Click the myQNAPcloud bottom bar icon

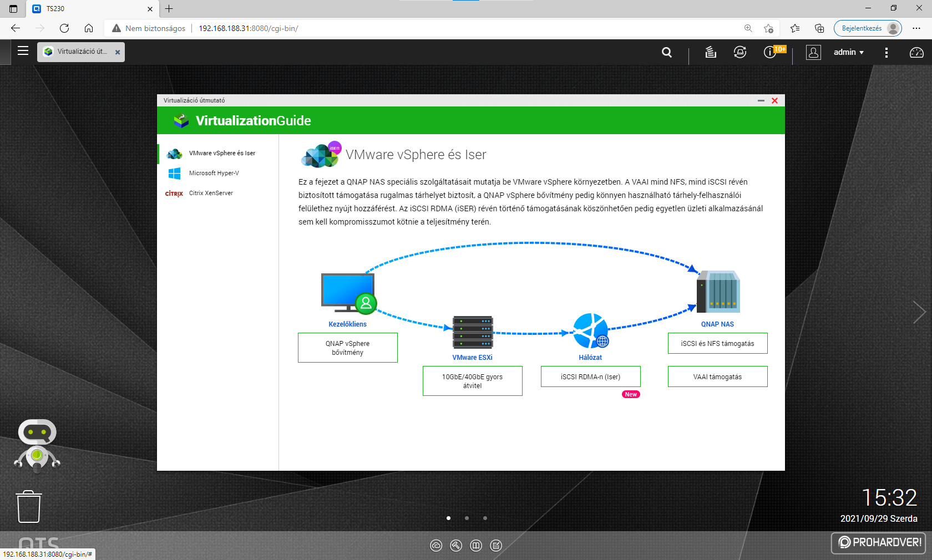pos(436,546)
